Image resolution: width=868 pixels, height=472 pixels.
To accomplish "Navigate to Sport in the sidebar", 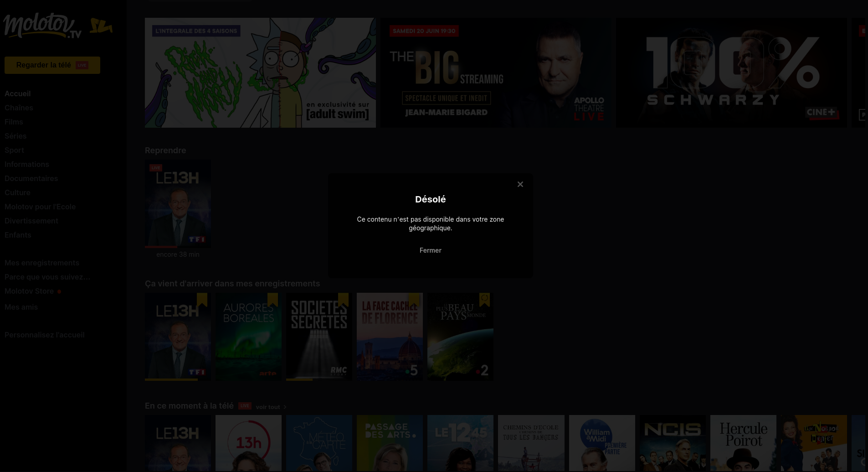I will coord(15,150).
